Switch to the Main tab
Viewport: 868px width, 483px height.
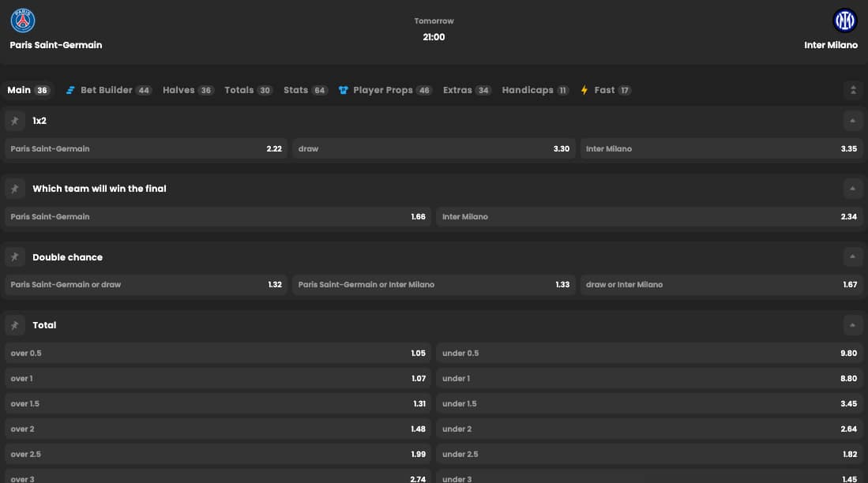point(28,90)
